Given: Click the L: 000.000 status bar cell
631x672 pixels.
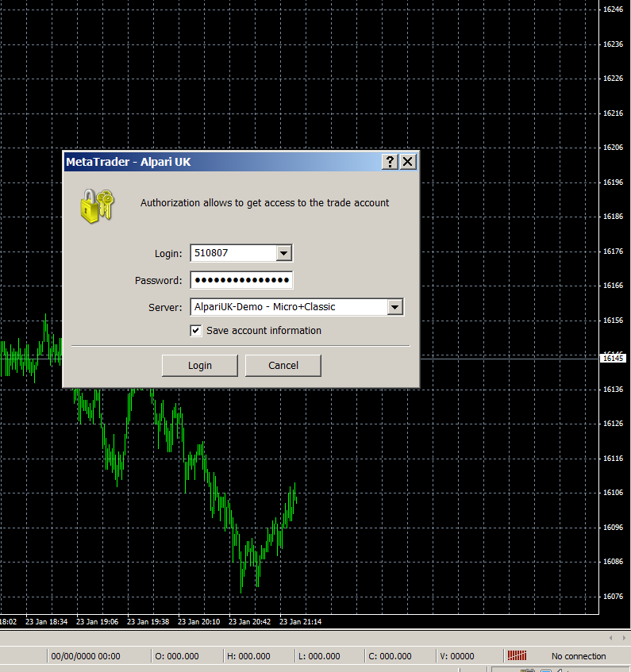Looking at the screenshot, I should coord(329,656).
